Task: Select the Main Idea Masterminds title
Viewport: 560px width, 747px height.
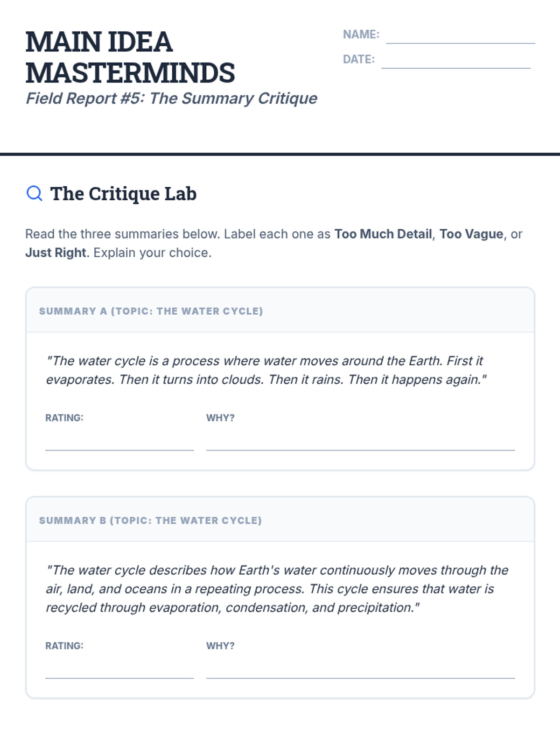Action: coord(130,57)
